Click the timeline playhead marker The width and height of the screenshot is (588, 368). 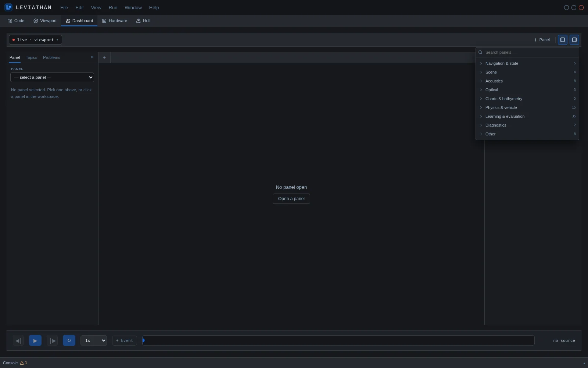pyautogui.click(x=143, y=340)
